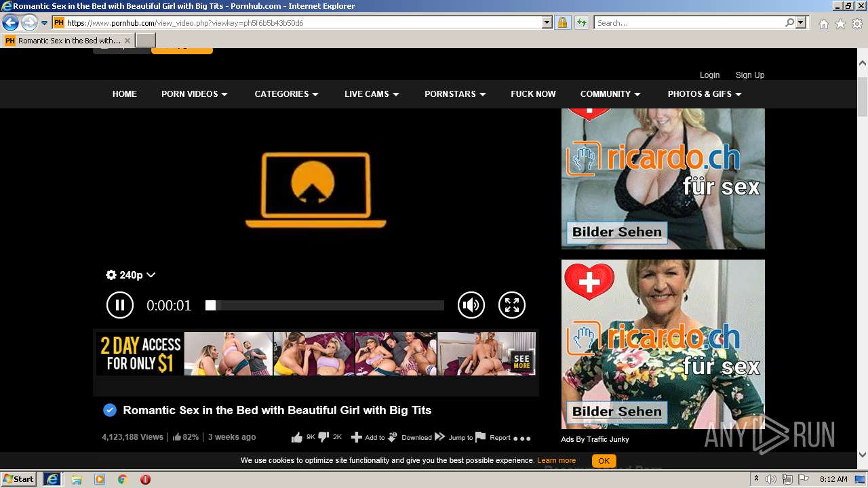Open the Windows Start menu

(x=18, y=479)
